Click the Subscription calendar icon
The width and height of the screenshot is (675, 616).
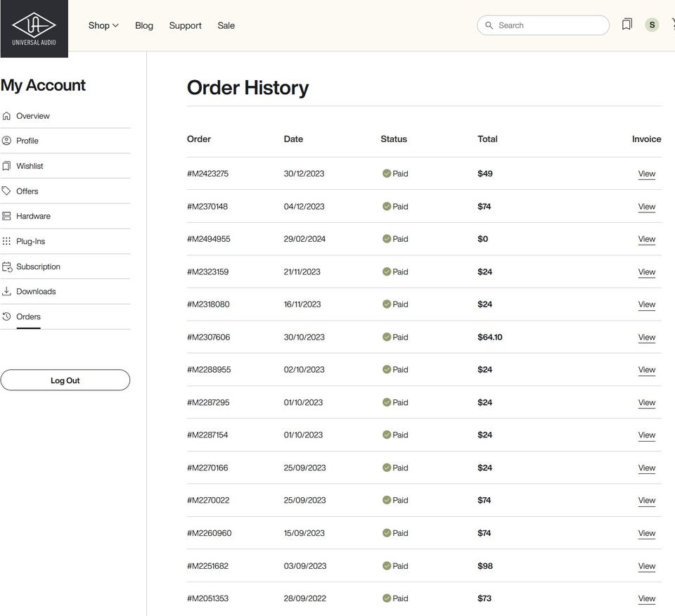tap(7, 267)
